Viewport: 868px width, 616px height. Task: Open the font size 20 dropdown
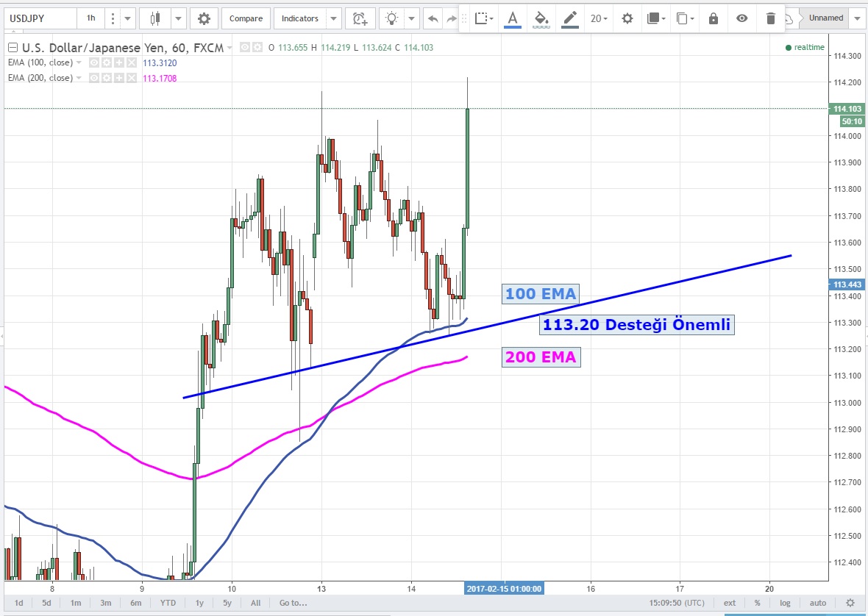(x=600, y=18)
